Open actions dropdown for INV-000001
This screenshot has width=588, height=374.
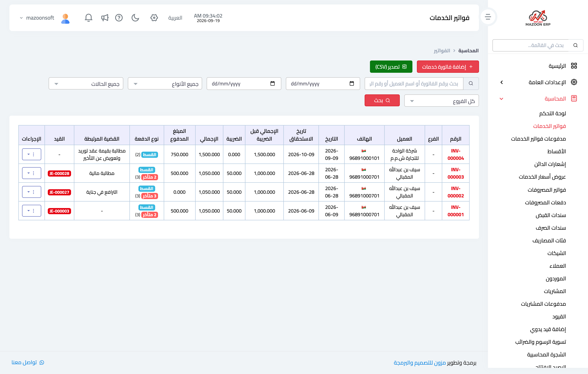31,211
